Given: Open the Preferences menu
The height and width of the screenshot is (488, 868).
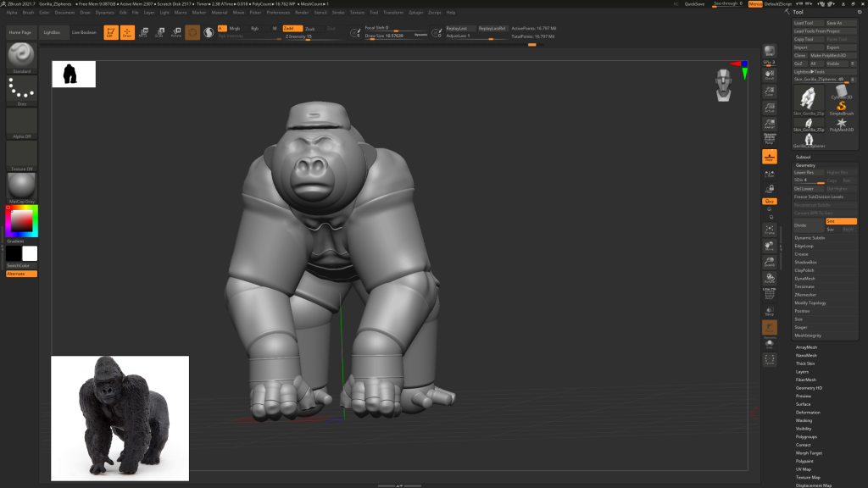Looking at the screenshot, I should (x=278, y=13).
